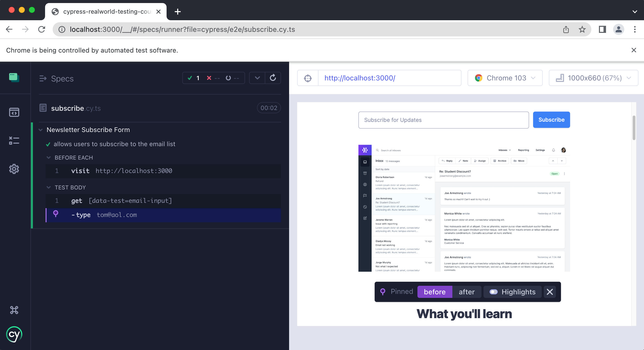The width and height of the screenshot is (644, 350).
Task: Open Cypress settings gear in sidebar
Action: (14, 169)
